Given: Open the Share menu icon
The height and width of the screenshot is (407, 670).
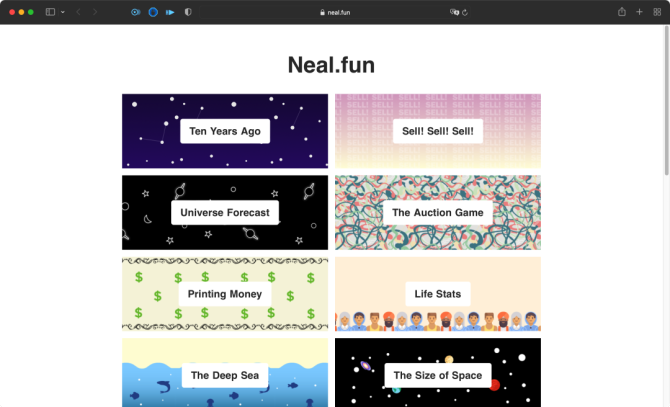Looking at the screenshot, I should pyautogui.click(x=622, y=12).
